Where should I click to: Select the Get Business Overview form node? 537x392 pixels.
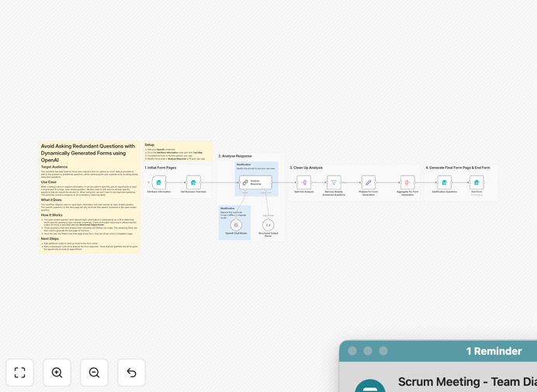pos(193,182)
